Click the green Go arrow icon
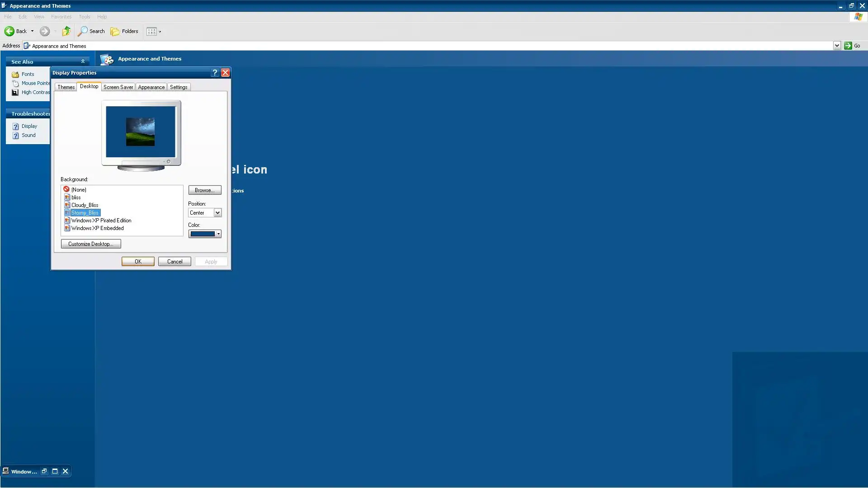Viewport: 868px width, 488px height. [x=848, y=46]
